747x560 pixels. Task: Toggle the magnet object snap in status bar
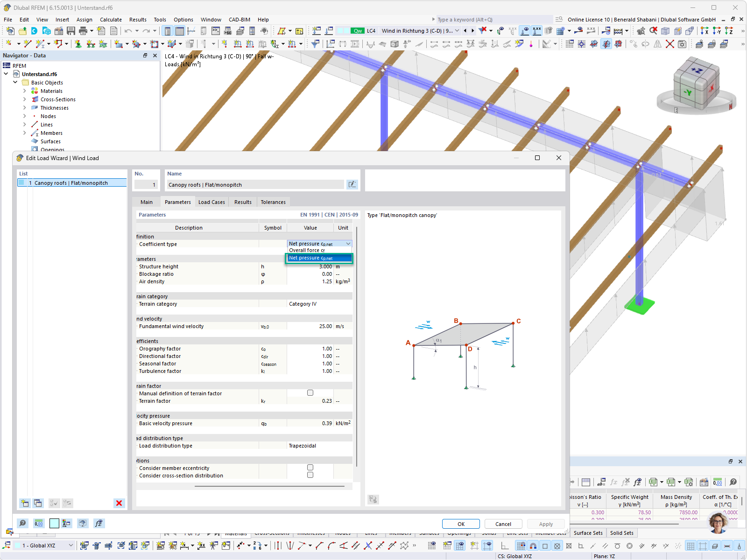tap(533, 546)
